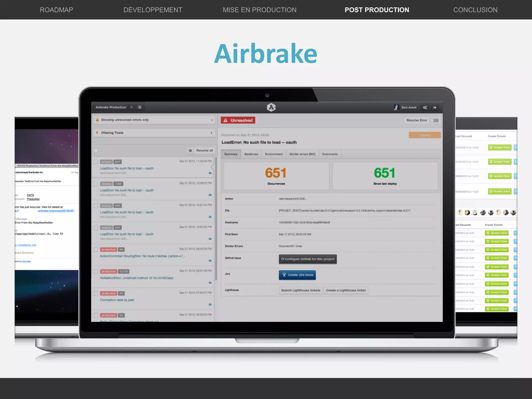The height and width of the screenshot is (399, 532).
Task: Check the production 17719 NoMethodError checkbox
Action: click(x=96, y=271)
